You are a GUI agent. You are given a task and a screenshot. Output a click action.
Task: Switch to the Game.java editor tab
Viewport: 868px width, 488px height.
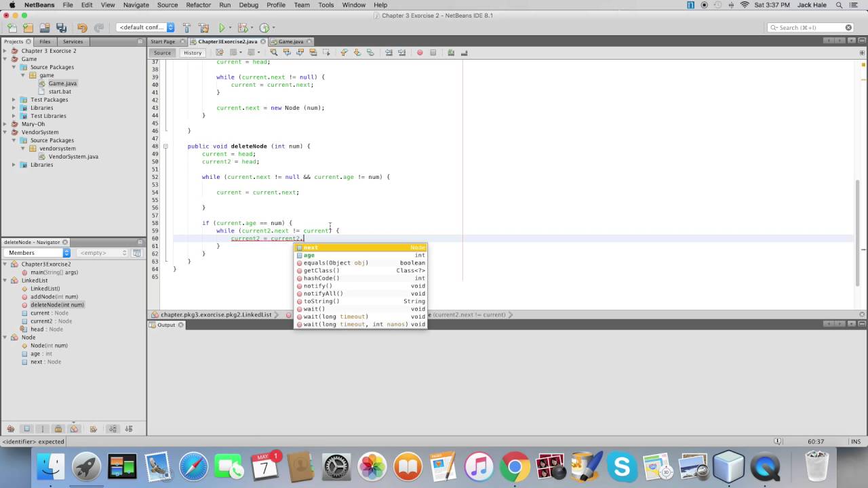click(x=291, y=41)
